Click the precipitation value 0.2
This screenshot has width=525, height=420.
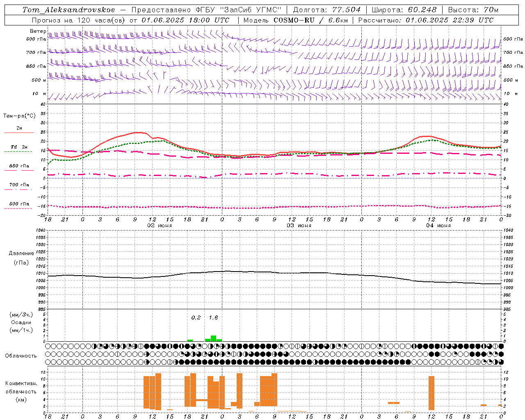coord(196,317)
